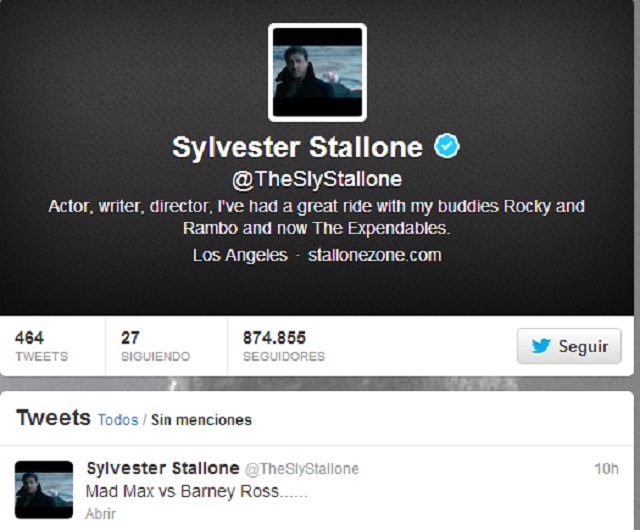
Task: Select the Sin menciones filter
Action: (201, 420)
